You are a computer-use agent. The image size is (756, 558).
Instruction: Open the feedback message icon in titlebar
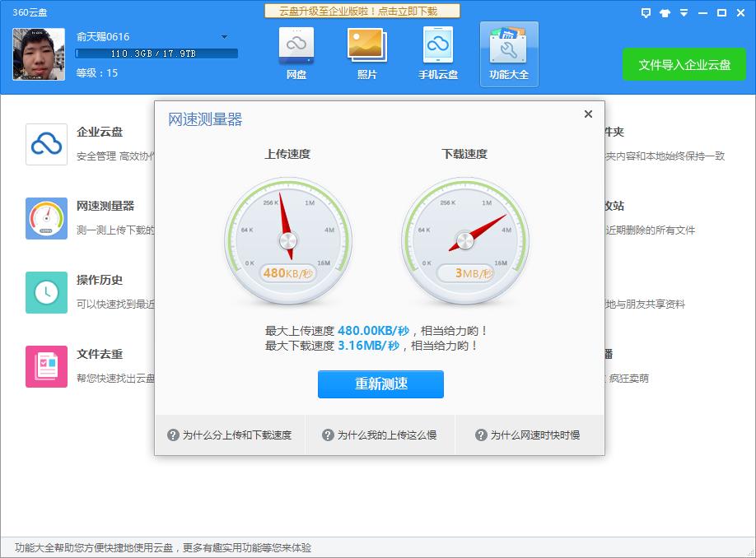coord(646,13)
